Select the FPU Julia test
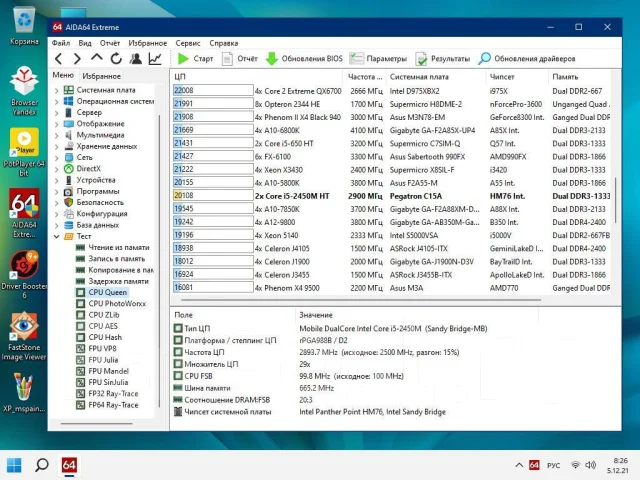Image resolution: width=640 pixels, height=480 pixels. tap(103, 360)
